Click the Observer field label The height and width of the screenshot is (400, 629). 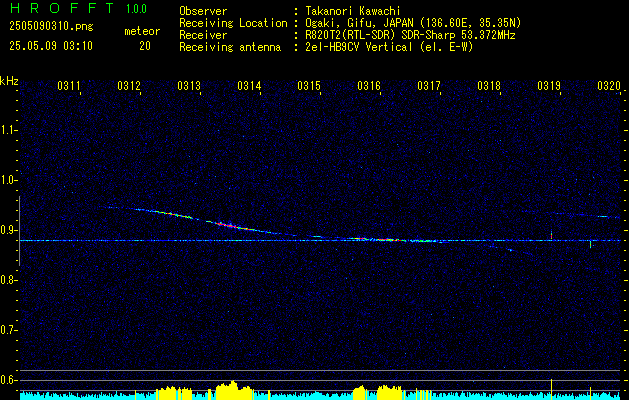(x=203, y=11)
